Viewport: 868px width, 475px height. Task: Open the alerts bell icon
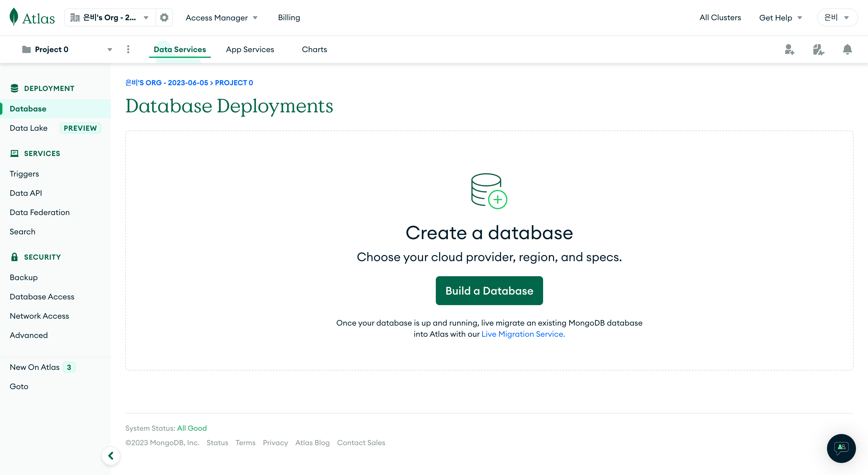pos(847,49)
